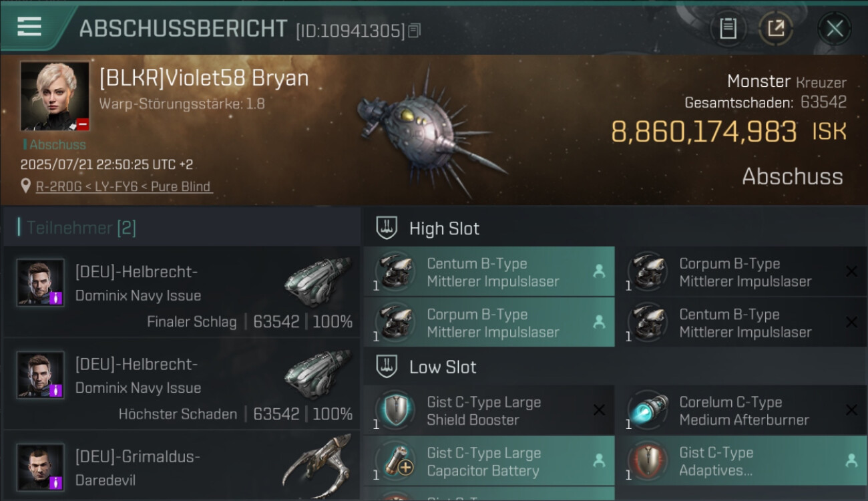The height and width of the screenshot is (501, 868).
Task: Open Helbrecht's Finaler Schlag entry
Action: [x=182, y=293]
